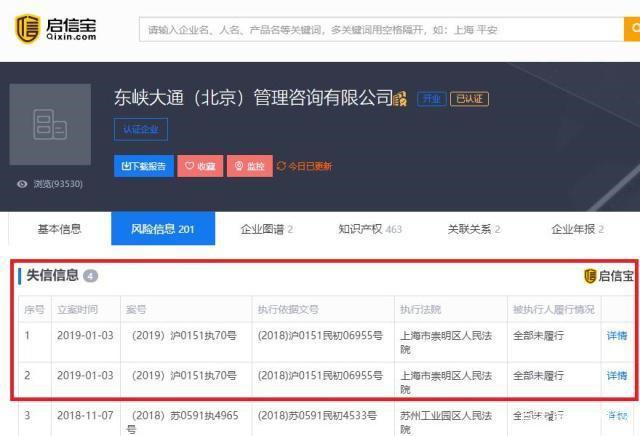Click the 下载报告 button
The width and height of the screenshot is (640, 436).
[144, 166]
